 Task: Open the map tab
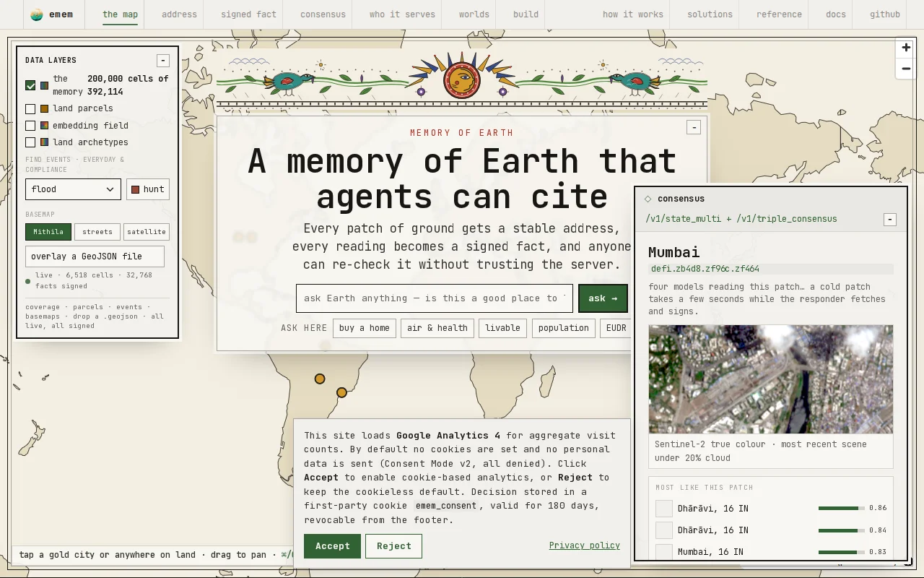point(120,14)
